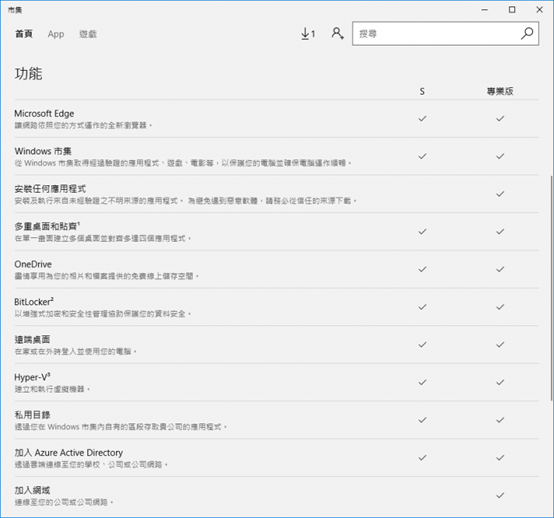Click 專業版 checkmark for OneDrive

click(x=500, y=269)
